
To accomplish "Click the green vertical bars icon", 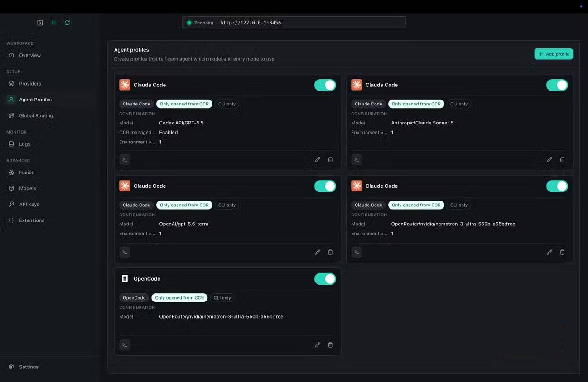I will click(x=53, y=23).
